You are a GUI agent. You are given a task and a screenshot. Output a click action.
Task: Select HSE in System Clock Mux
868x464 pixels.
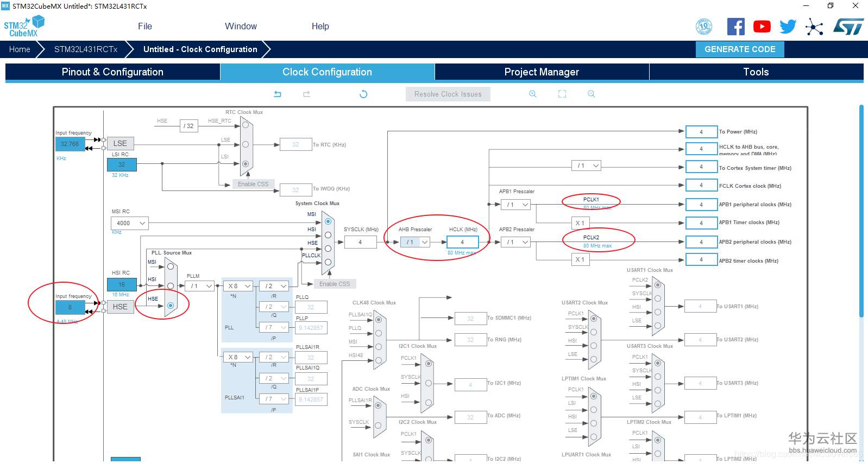[x=328, y=249]
